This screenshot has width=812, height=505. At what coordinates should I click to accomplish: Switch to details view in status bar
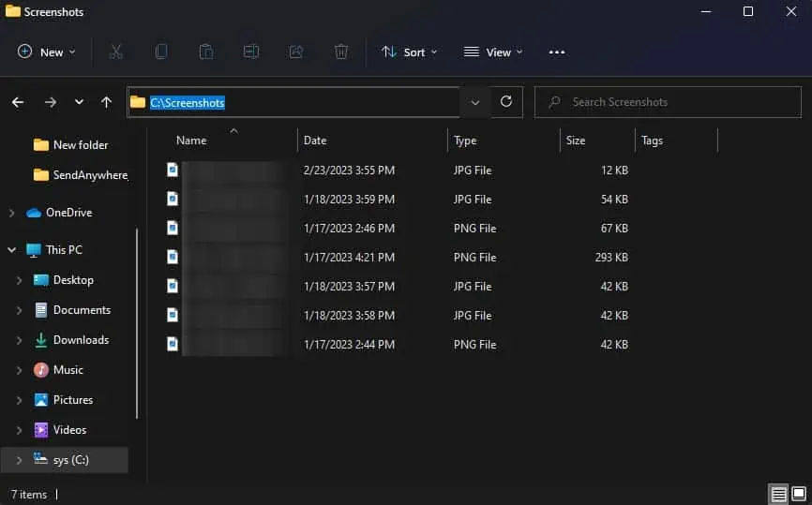tap(778, 494)
